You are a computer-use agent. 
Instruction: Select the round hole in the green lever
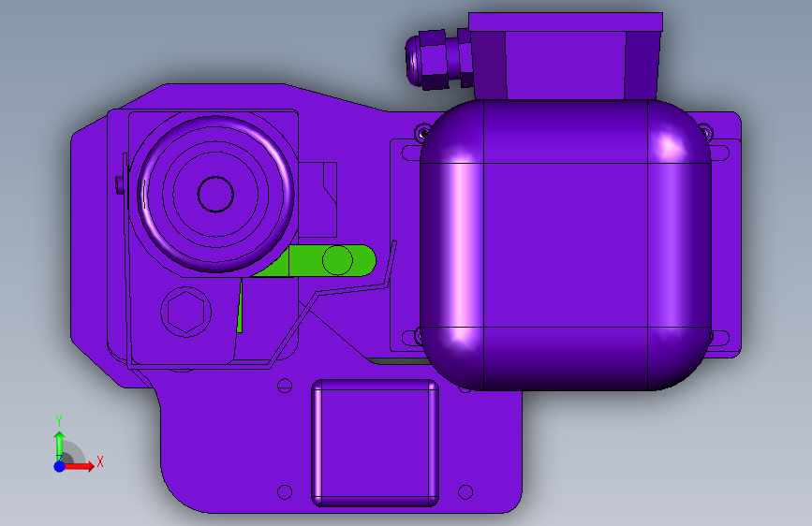[337, 260]
